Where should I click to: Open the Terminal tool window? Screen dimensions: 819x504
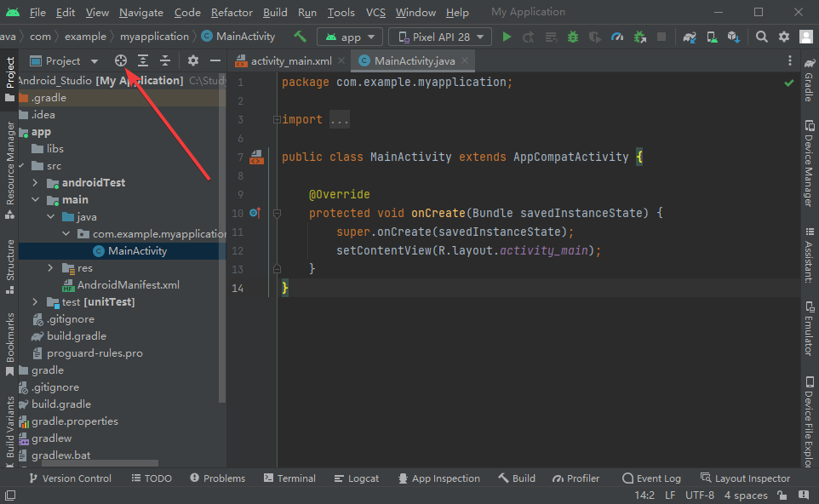(290, 478)
